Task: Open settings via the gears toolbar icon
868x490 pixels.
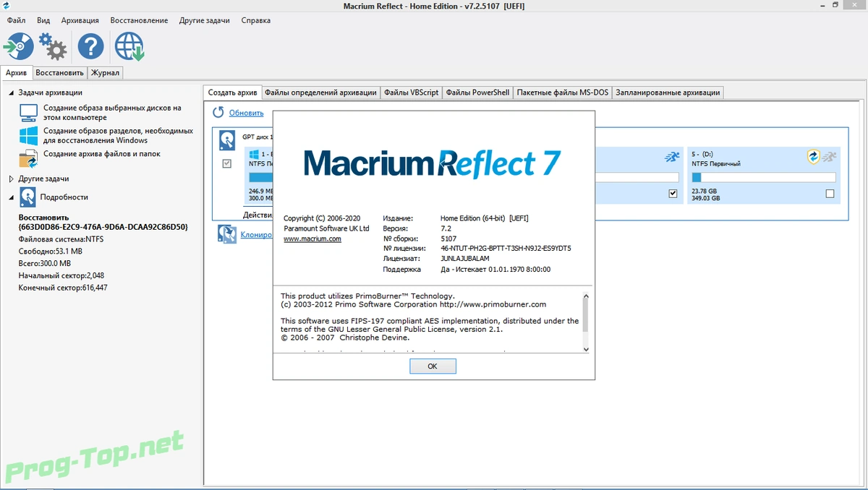Action: click(x=53, y=47)
